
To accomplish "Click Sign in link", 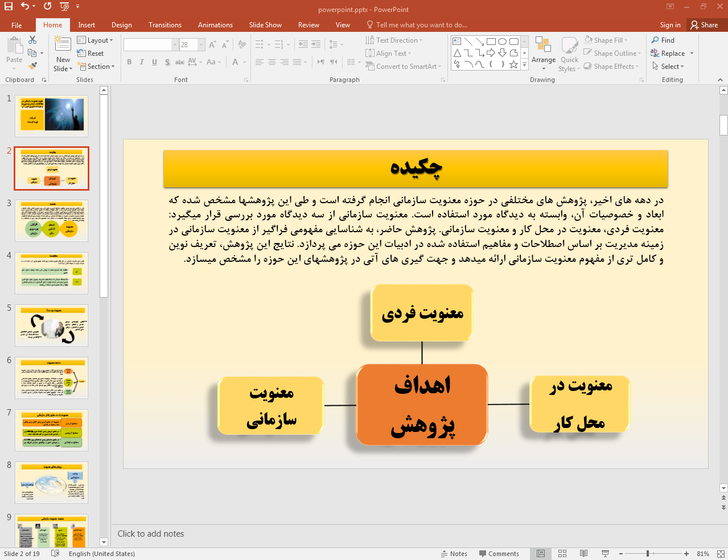I will tap(670, 25).
